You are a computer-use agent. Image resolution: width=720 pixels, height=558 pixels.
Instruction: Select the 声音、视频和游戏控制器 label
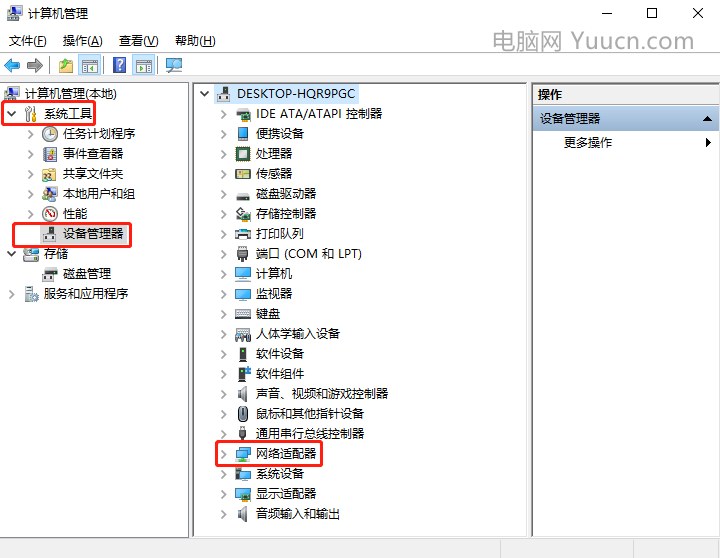click(x=322, y=394)
